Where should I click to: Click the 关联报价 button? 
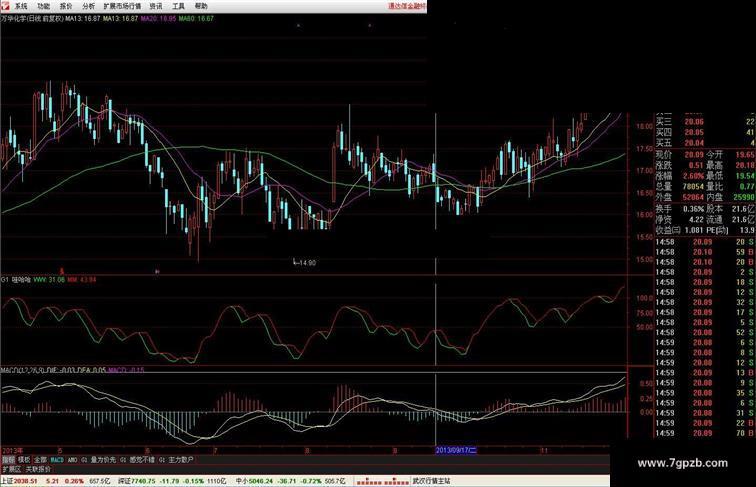click(38, 469)
